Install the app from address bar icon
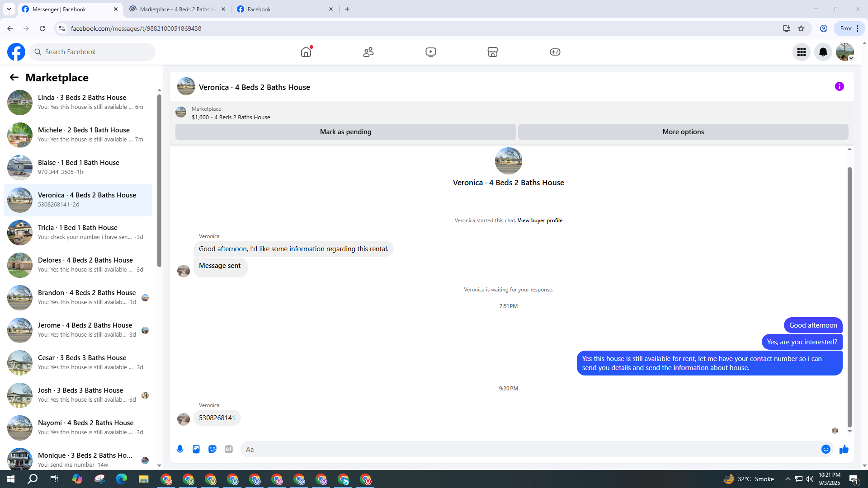Screen dimensions: 868x488 (787, 28)
